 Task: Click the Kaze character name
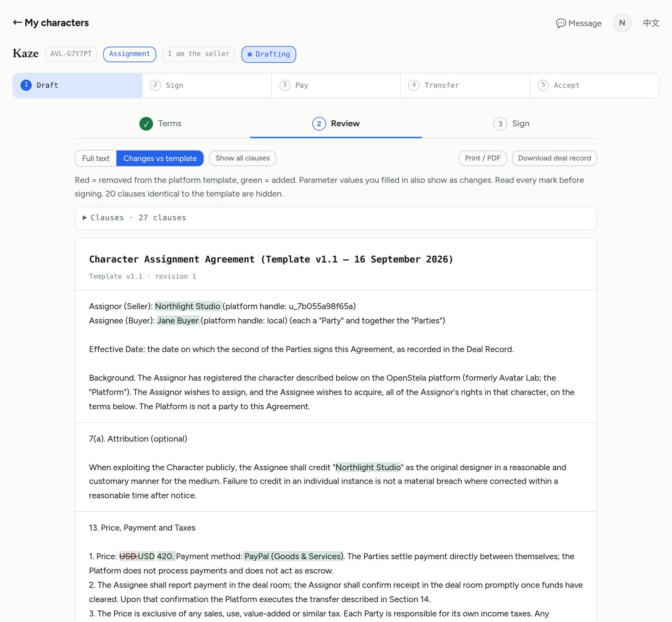26,54
